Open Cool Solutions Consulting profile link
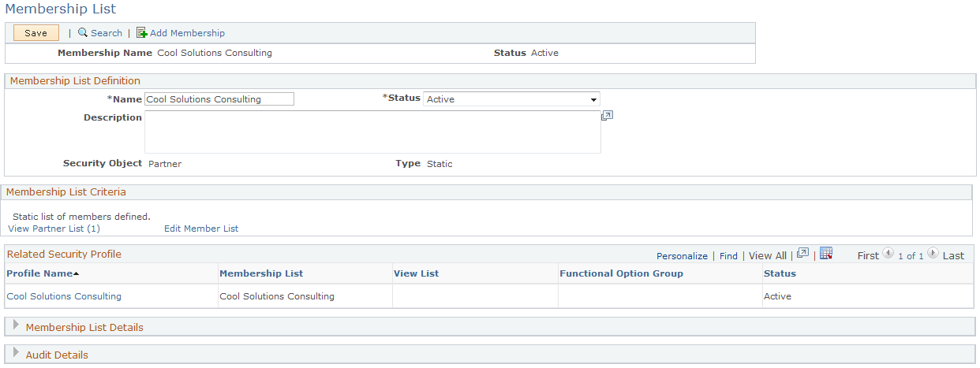 coord(64,296)
